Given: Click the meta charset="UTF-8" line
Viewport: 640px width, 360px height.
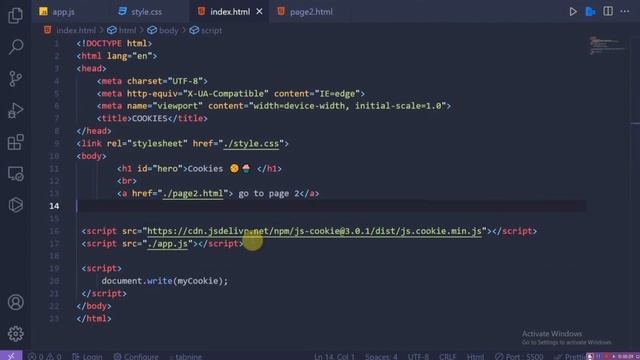Looking at the screenshot, I should tap(152, 81).
